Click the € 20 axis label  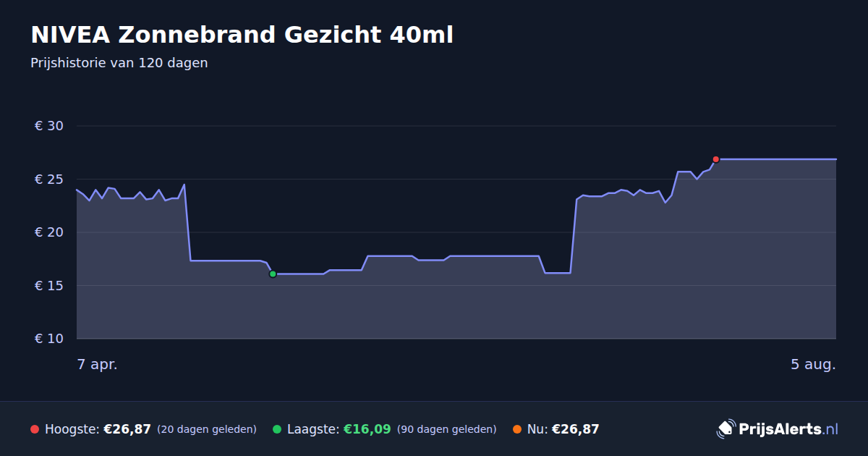pyautogui.click(x=49, y=232)
